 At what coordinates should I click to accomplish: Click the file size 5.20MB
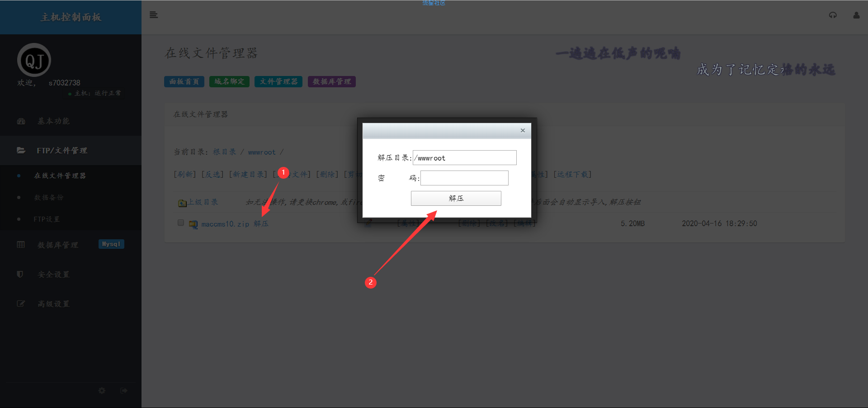pyautogui.click(x=632, y=223)
